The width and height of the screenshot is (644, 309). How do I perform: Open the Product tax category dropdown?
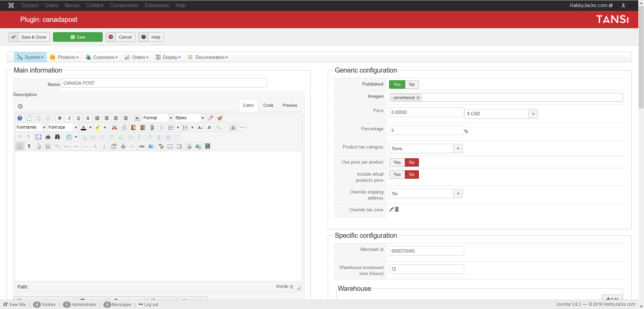click(x=426, y=148)
